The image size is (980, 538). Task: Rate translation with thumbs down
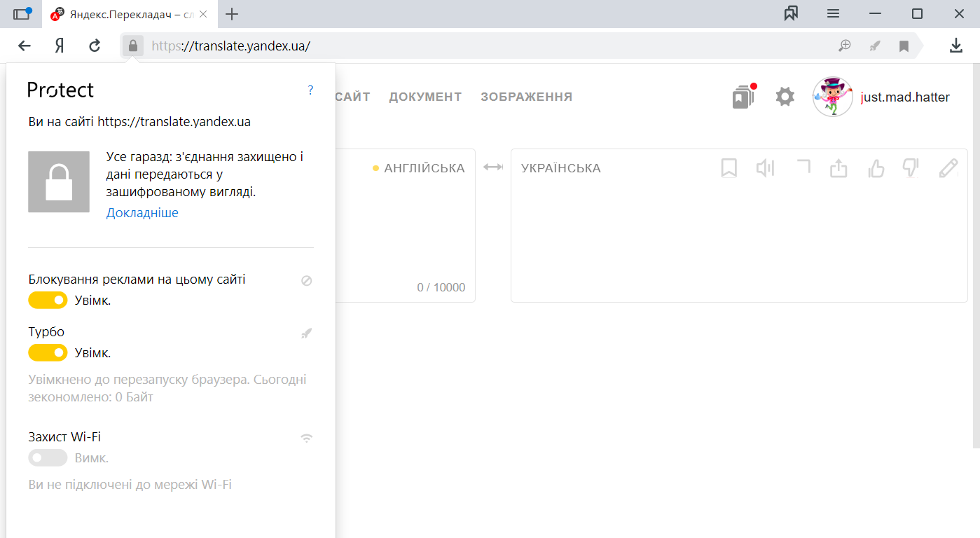[911, 168]
